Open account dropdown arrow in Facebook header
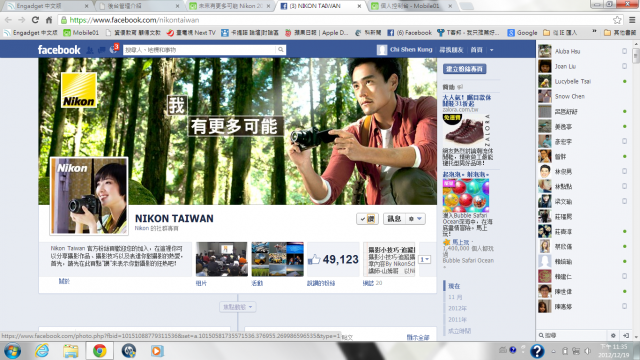The height and width of the screenshot is (360, 640). click(491, 50)
